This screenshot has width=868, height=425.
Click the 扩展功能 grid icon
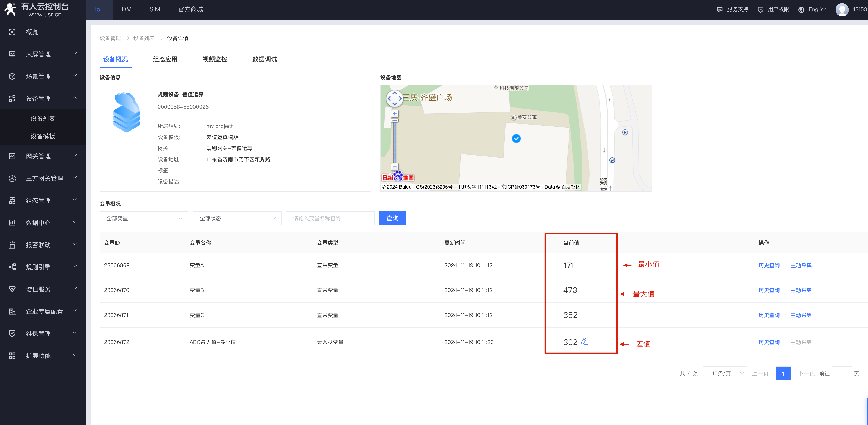pyautogui.click(x=12, y=356)
